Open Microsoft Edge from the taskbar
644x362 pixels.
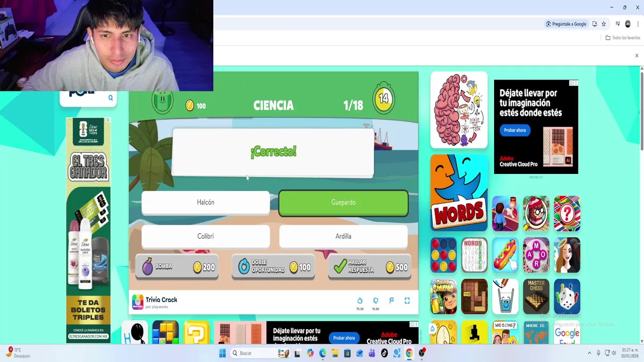click(323, 353)
